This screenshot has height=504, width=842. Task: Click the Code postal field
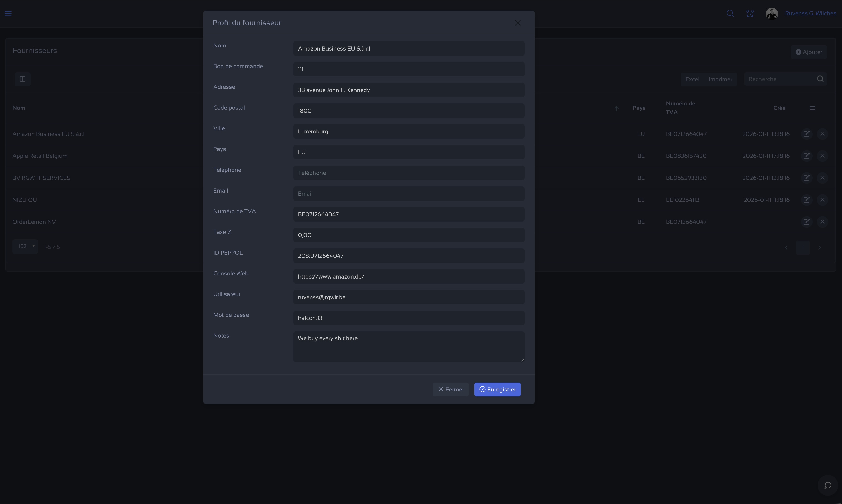[409, 111]
